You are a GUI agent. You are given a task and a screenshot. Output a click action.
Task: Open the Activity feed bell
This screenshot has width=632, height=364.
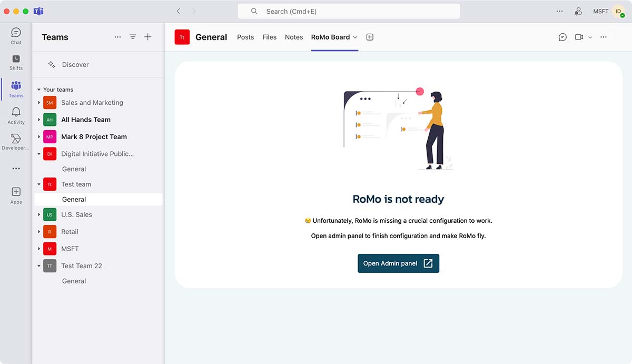point(16,115)
